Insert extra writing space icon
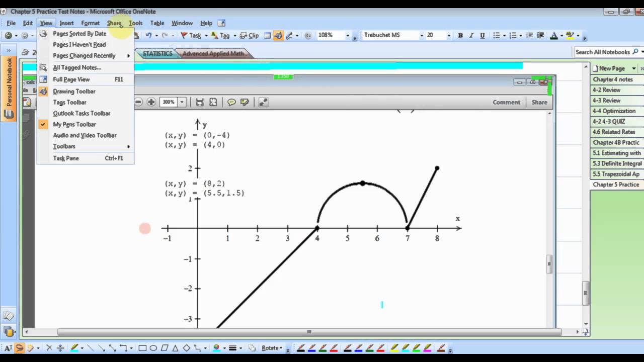The image size is (644, 362). (x=60, y=348)
